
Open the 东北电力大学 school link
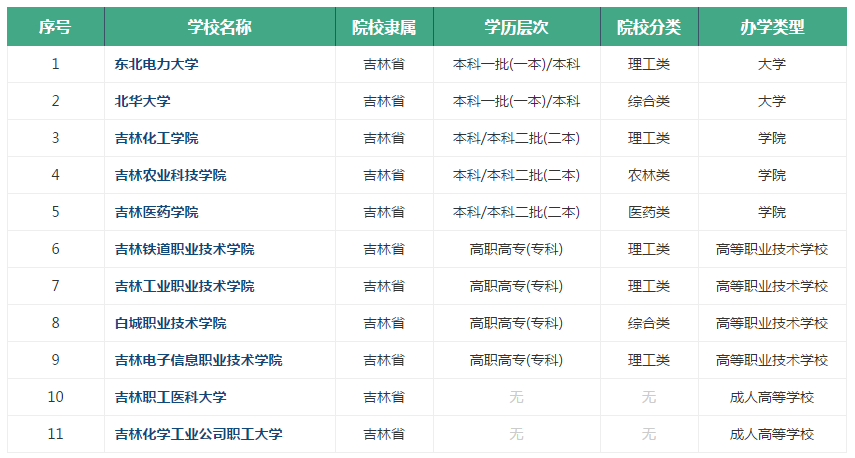(x=156, y=64)
